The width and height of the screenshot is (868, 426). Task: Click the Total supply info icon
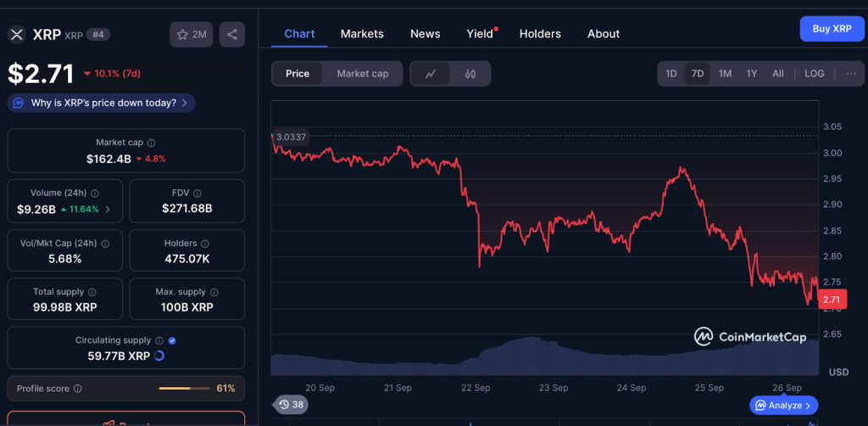[92, 292]
